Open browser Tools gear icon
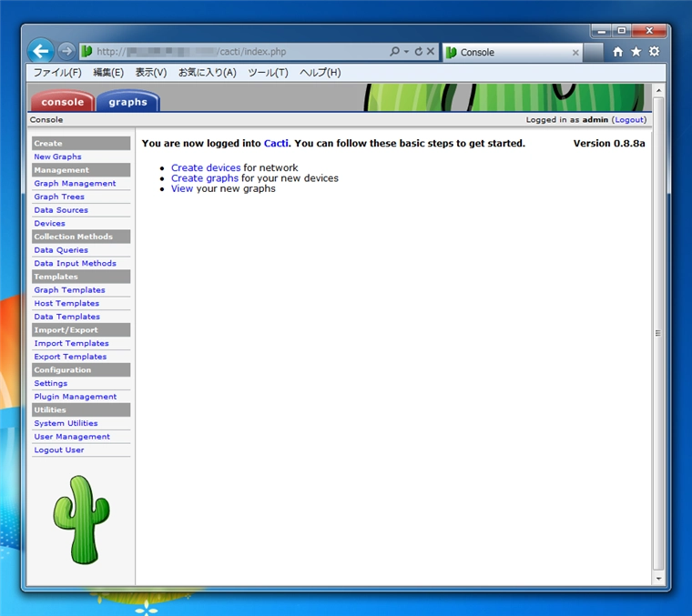The width and height of the screenshot is (692, 616). point(654,52)
